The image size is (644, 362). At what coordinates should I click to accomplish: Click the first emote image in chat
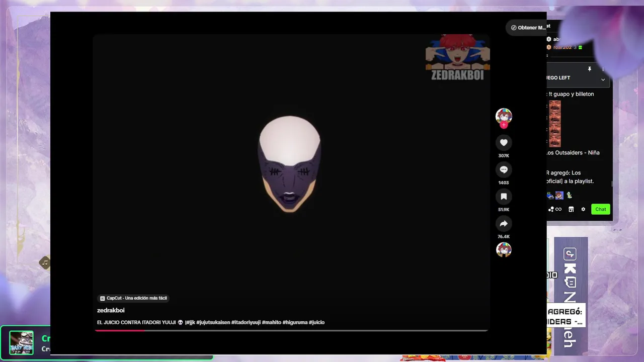(555, 106)
